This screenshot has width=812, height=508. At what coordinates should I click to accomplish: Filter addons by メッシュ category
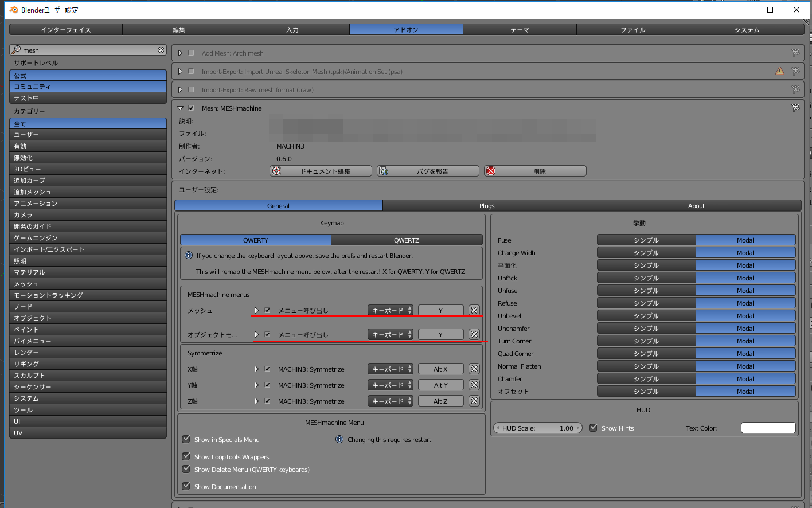(88, 283)
